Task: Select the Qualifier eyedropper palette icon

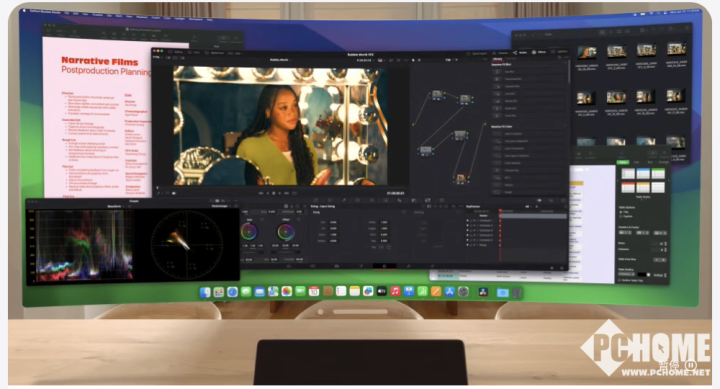Action: [x=343, y=200]
